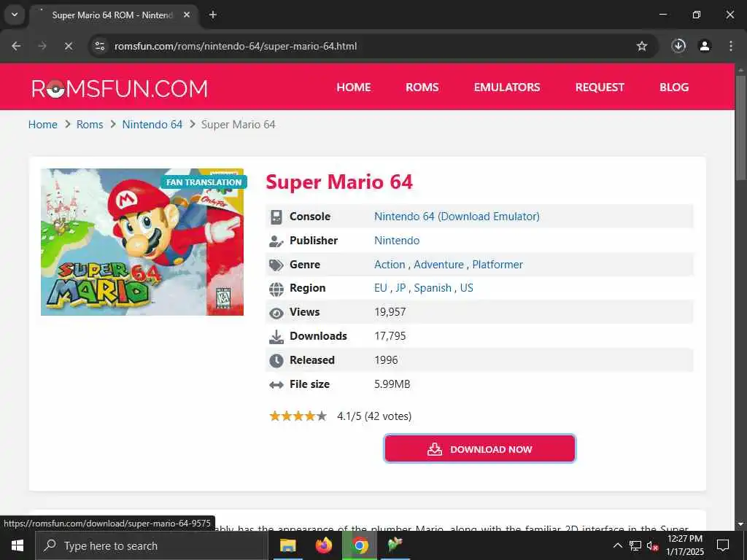747x560 pixels.
Task: Open HOME in the site navigation
Action: pyautogui.click(x=354, y=87)
